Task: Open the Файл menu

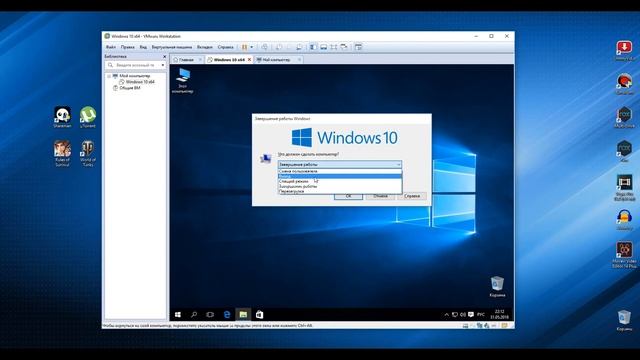Action: click(x=111, y=47)
